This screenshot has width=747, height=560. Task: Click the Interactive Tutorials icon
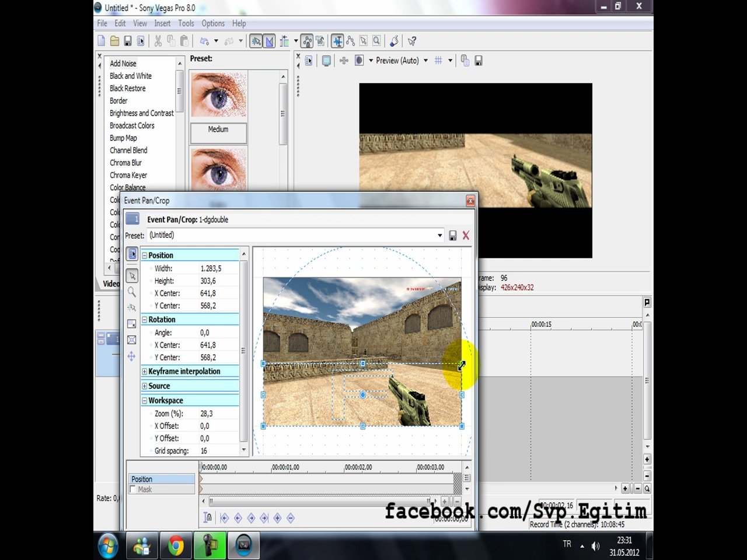394,41
